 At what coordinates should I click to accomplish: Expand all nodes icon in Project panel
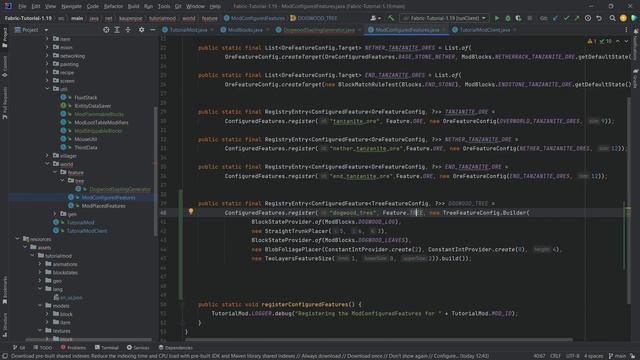click(x=117, y=30)
